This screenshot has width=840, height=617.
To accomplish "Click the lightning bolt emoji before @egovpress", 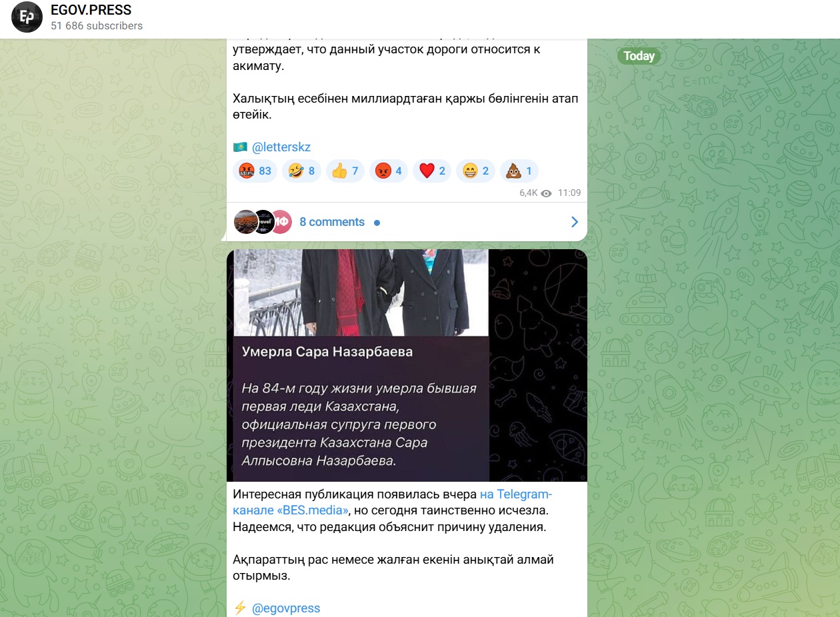I will pos(240,608).
